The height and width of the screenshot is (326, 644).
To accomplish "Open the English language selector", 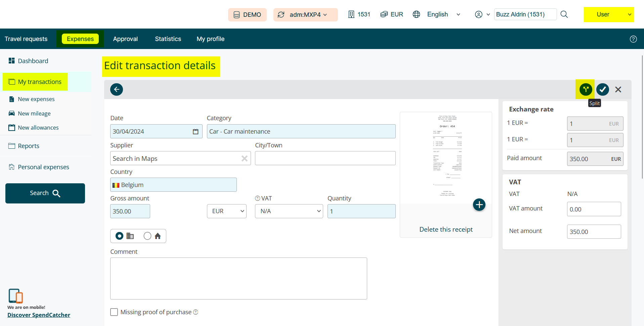I will [437, 14].
